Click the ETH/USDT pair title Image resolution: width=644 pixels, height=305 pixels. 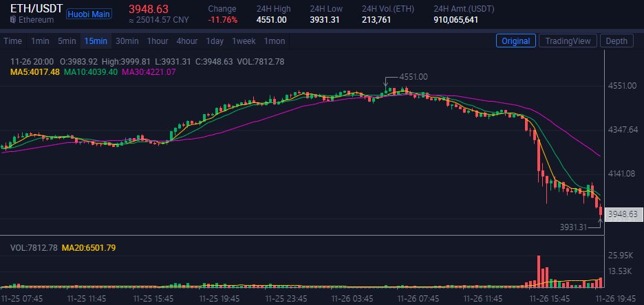pyautogui.click(x=36, y=8)
